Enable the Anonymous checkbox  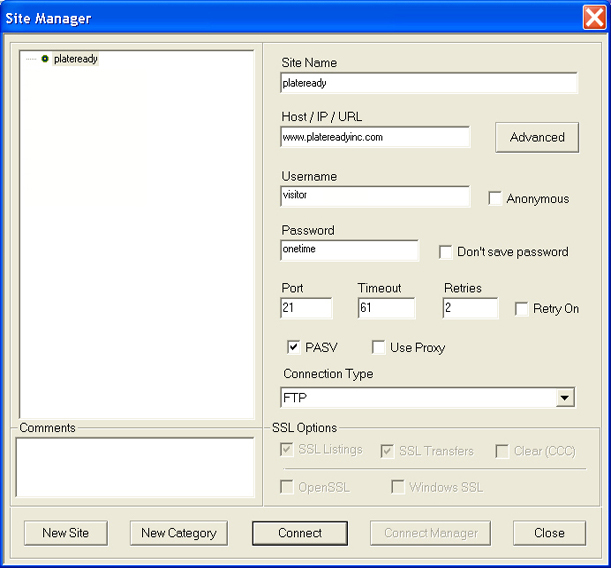[495, 198]
